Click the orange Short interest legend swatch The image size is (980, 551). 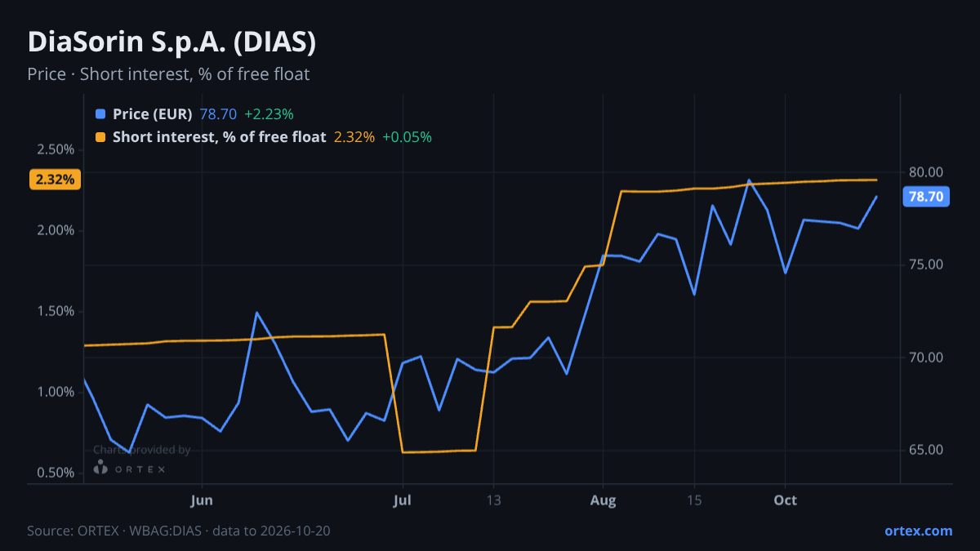[100, 137]
